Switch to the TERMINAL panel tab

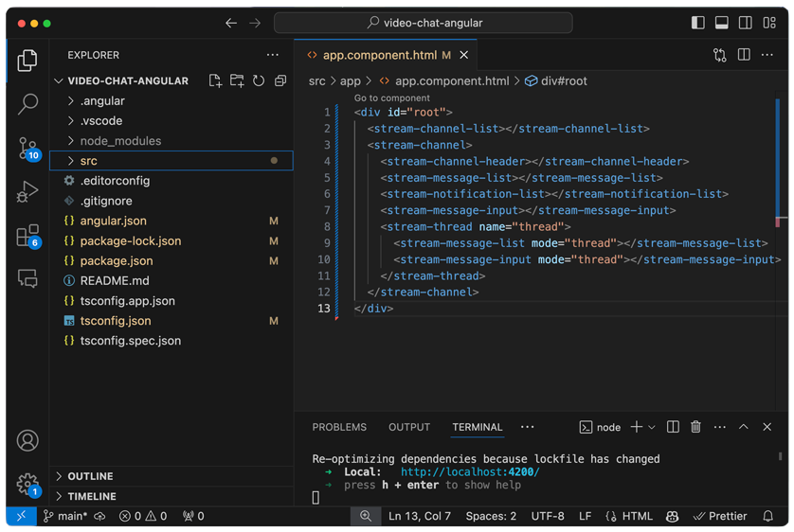point(477,427)
